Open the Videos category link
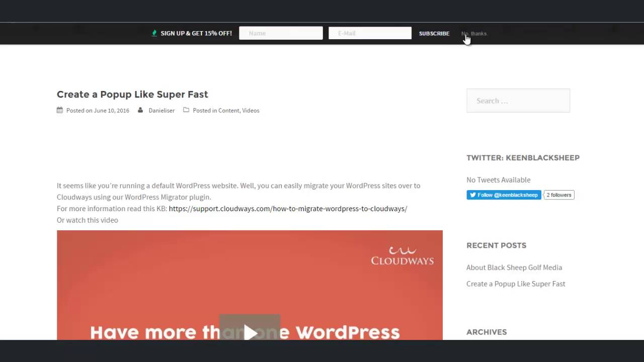This screenshot has width=644, height=362. [x=251, y=110]
